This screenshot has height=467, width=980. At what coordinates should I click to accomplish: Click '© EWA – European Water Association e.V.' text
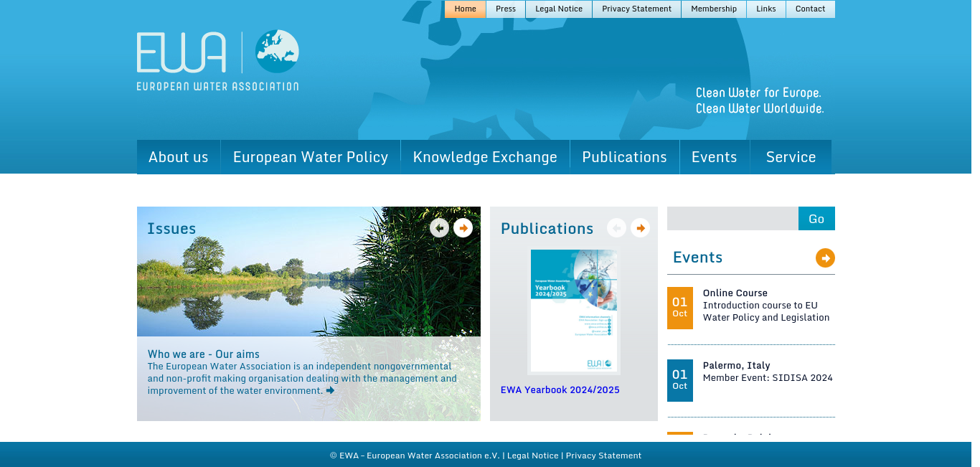tap(415, 456)
